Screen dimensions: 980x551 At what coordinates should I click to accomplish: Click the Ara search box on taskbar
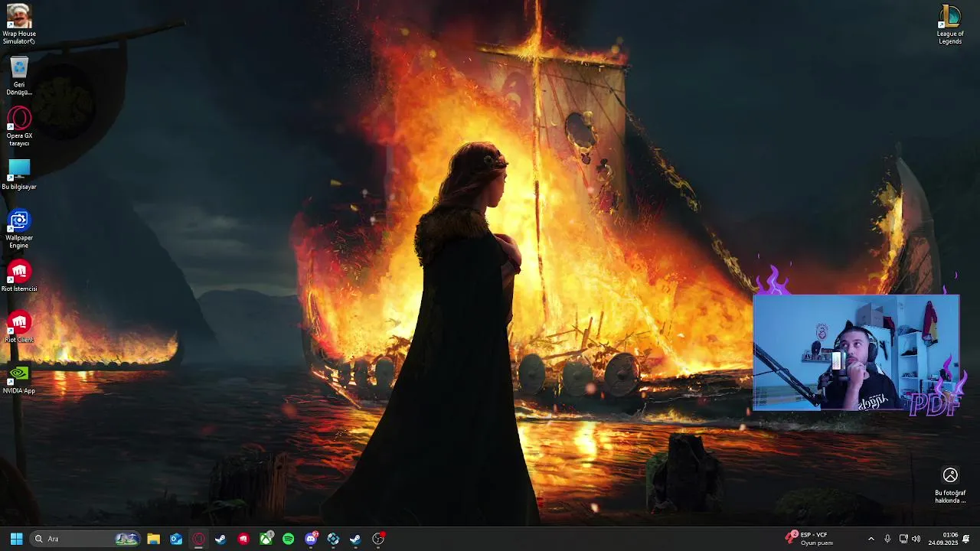click(86, 539)
